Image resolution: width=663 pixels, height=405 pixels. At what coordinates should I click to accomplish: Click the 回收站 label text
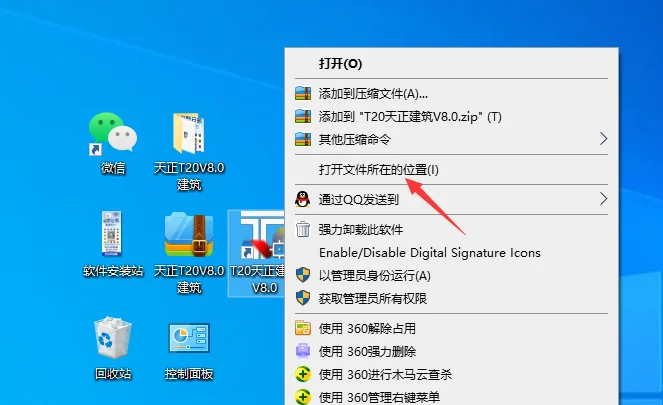pyautogui.click(x=112, y=374)
